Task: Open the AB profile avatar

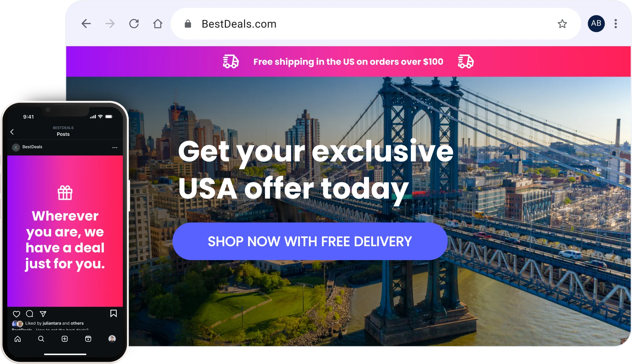Action: (x=596, y=24)
